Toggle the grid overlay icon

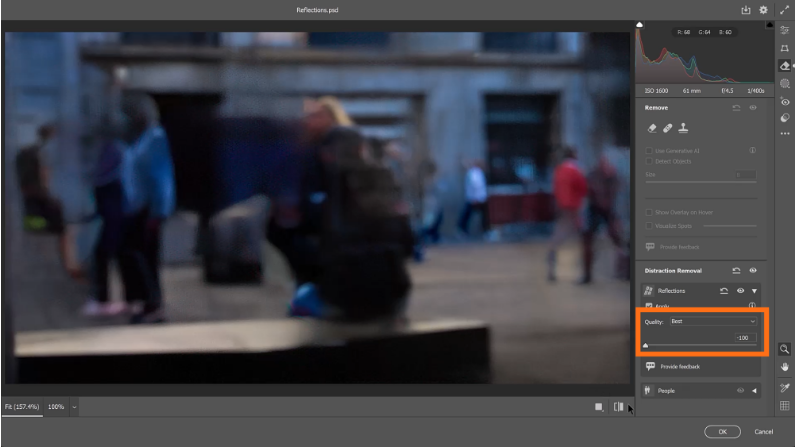[785, 405]
